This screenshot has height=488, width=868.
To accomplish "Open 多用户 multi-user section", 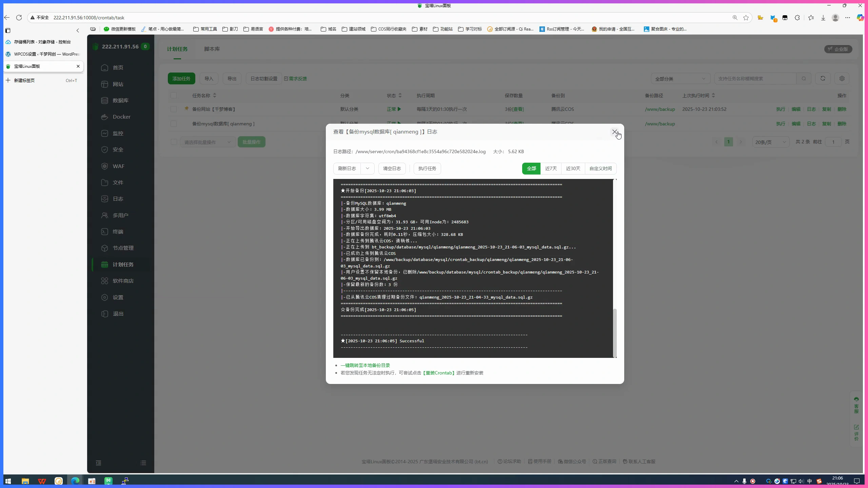I will tap(121, 215).
